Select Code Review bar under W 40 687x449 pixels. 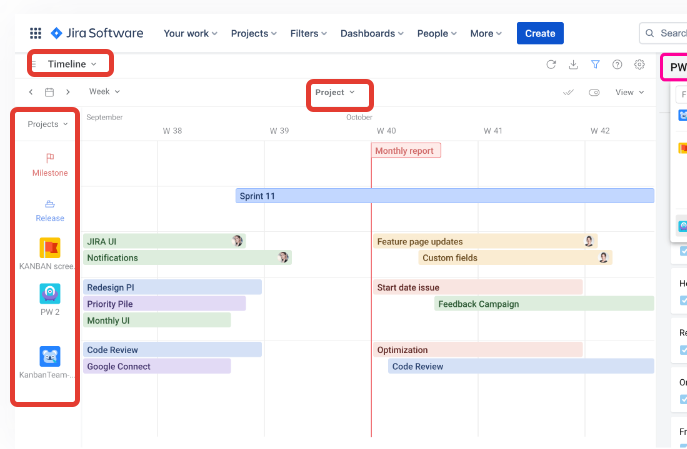[x=521, y=366]
